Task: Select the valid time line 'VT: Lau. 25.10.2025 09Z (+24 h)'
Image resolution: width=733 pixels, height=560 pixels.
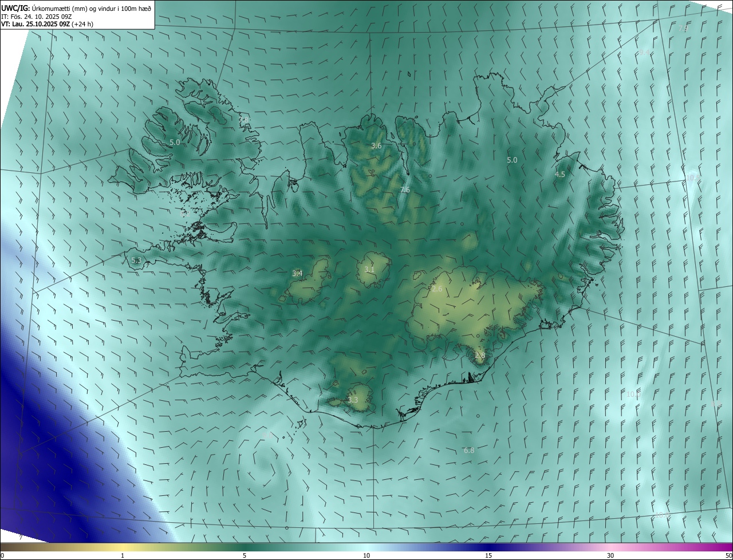Action: coord(47,25)
